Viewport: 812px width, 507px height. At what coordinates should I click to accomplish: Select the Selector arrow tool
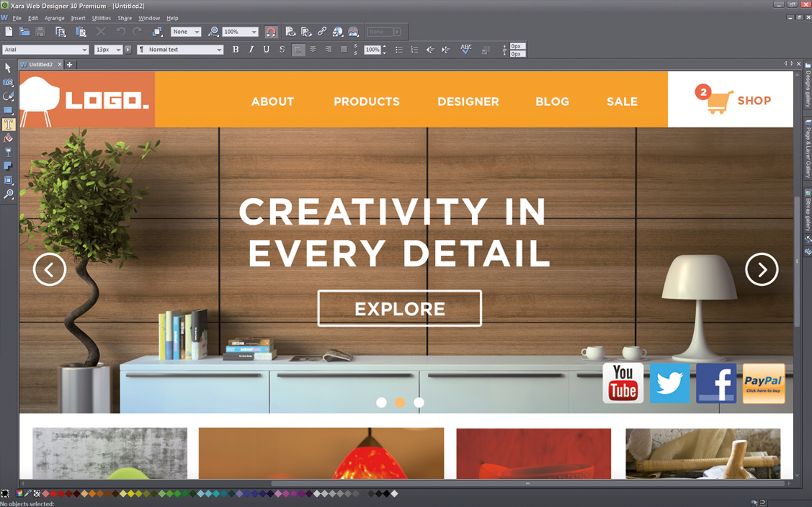point(8,68)
